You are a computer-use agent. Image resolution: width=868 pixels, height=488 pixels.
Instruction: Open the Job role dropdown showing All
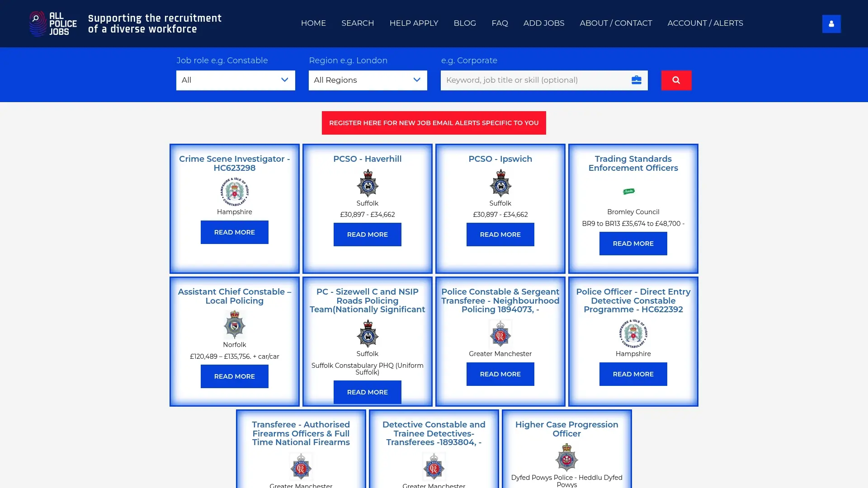coord(236,80)
